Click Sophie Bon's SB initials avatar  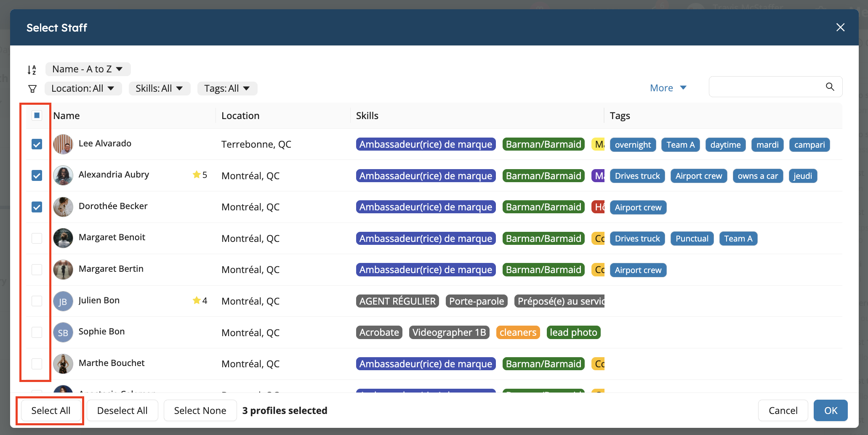[x=63, y=333]
